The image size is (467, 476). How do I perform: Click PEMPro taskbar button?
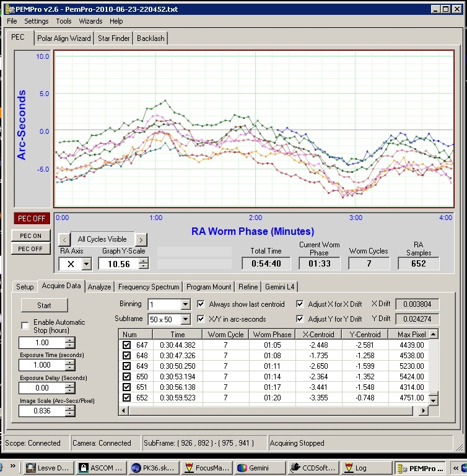(420, 468)
